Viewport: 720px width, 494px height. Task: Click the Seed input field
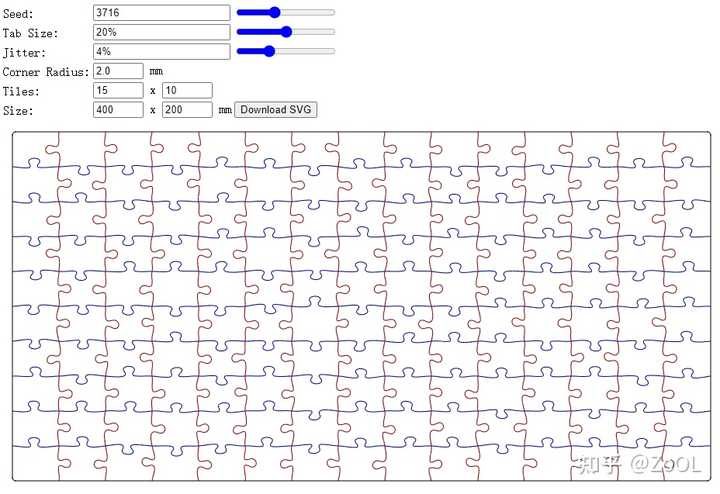(x=161, y=13)
